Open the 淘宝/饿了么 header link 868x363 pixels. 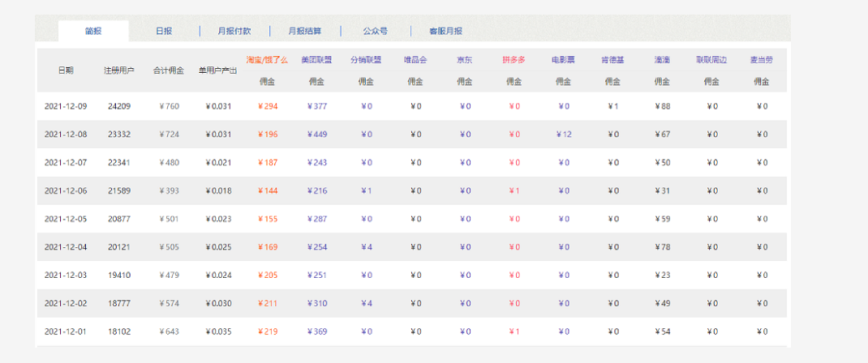[268, 60]
